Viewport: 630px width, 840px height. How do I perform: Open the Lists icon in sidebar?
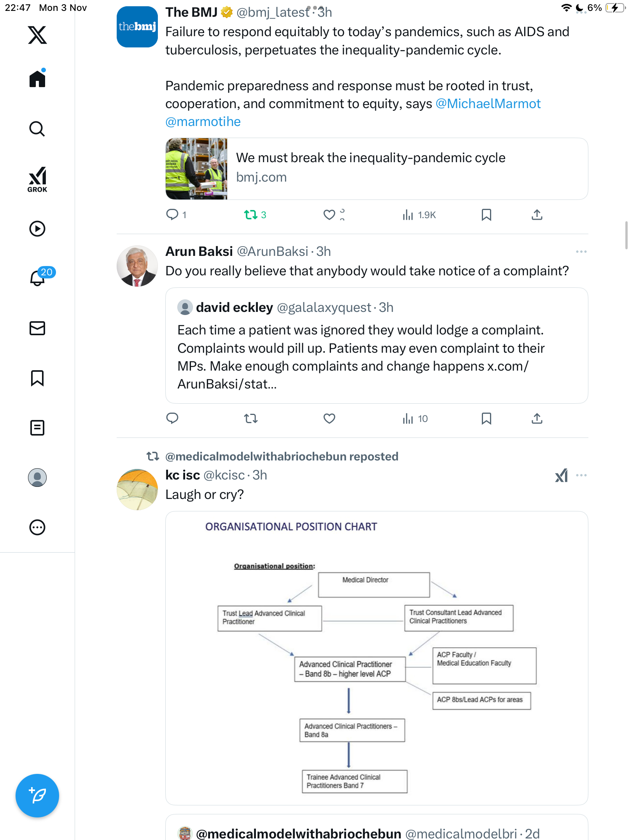tap(37, 428)
